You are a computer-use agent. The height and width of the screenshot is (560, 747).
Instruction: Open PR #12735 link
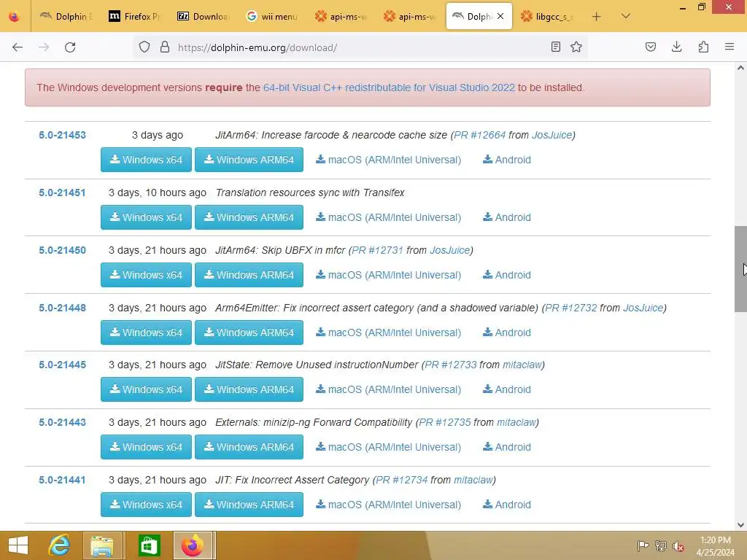pyautogui.click(x=445, y=422)
